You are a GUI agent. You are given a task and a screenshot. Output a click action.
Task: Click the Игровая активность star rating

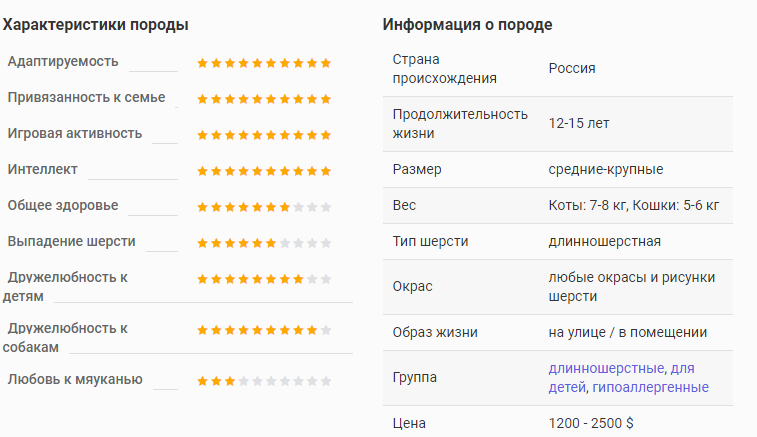click(x=264, y=135)
